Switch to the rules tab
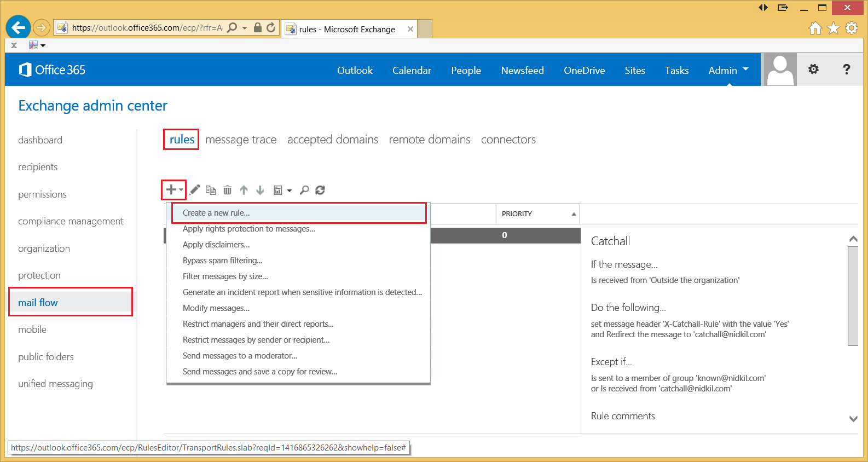 coord(182,140)
